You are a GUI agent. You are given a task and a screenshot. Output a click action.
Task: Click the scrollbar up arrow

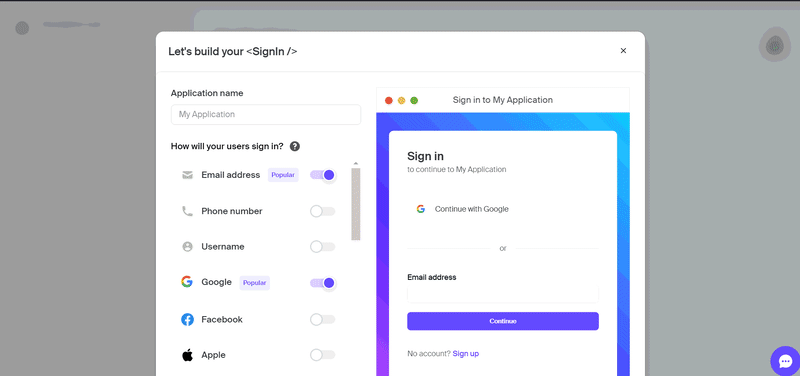click(356, 164)
